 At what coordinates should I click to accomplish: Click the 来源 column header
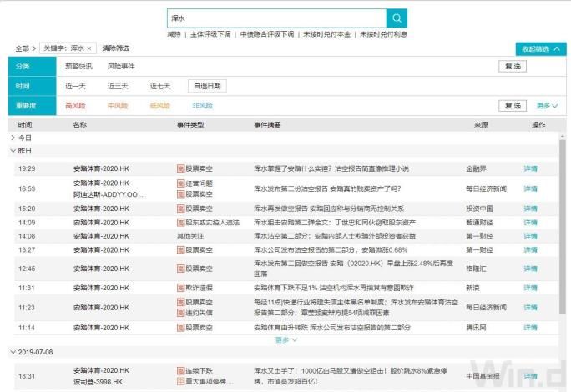481,125
